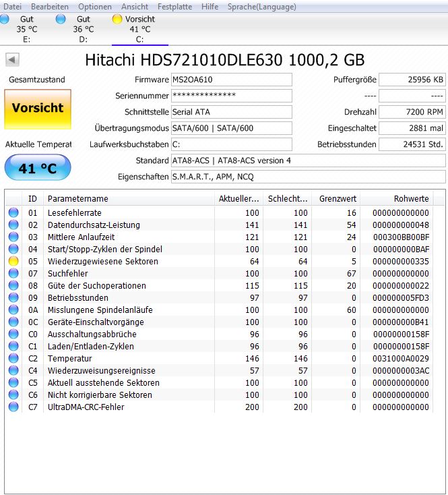Click the Grenzwert column header
The height and width of the screenshot is (495, 448).
pyautogui.click(x=336, y=198)
